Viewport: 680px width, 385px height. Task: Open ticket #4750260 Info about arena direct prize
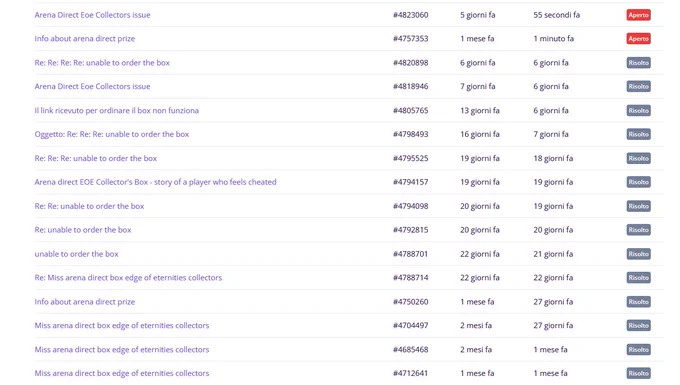click(x=85, y=302)
